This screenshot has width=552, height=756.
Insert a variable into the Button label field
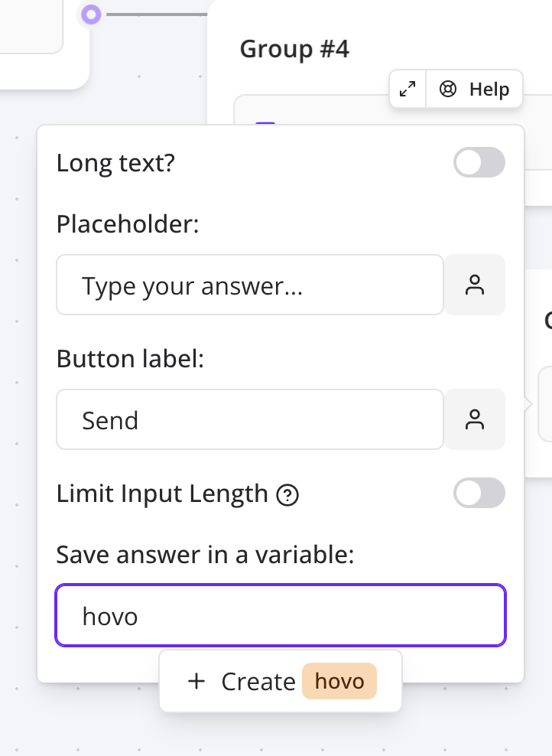point(476,419)
